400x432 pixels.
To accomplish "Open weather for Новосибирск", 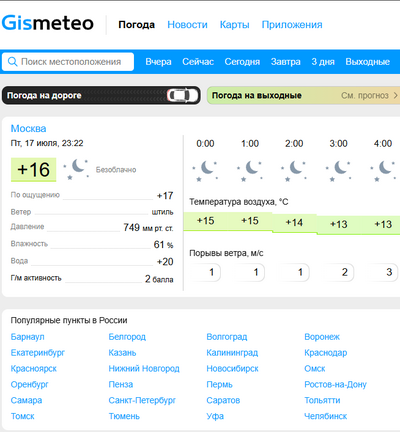I will pos(232,369).
